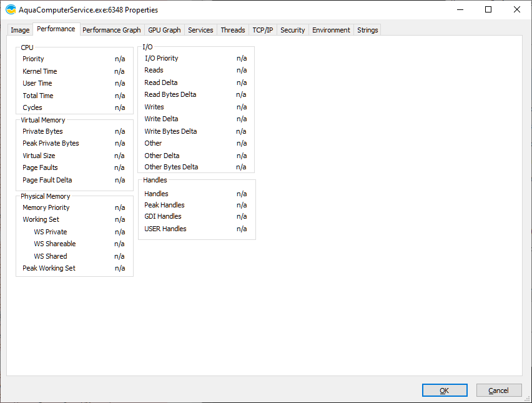Image resolution: width=532 pixels, height=403 pixels.
Task: Click the I/O Priority label
Action: pyautogui.click(x=162, y=58)
